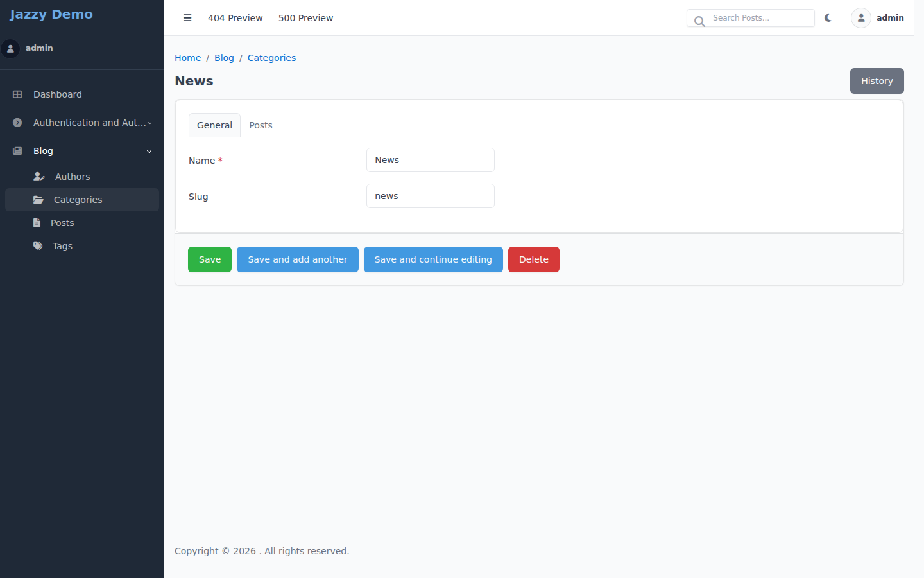Expand the Authentication and Authorization section chevron
Image resolution: width=924 pixels, height=578 pixels.
[150, 123]
